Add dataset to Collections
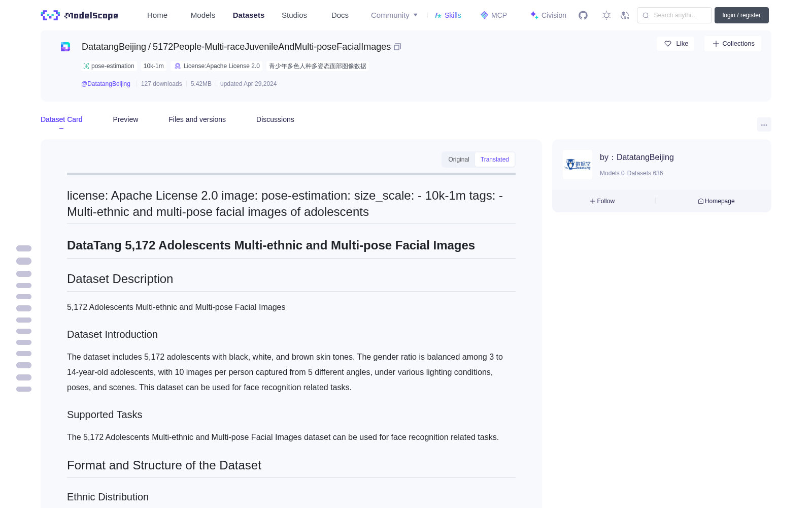Screen dimensions: 812x508 pos(733,44)
